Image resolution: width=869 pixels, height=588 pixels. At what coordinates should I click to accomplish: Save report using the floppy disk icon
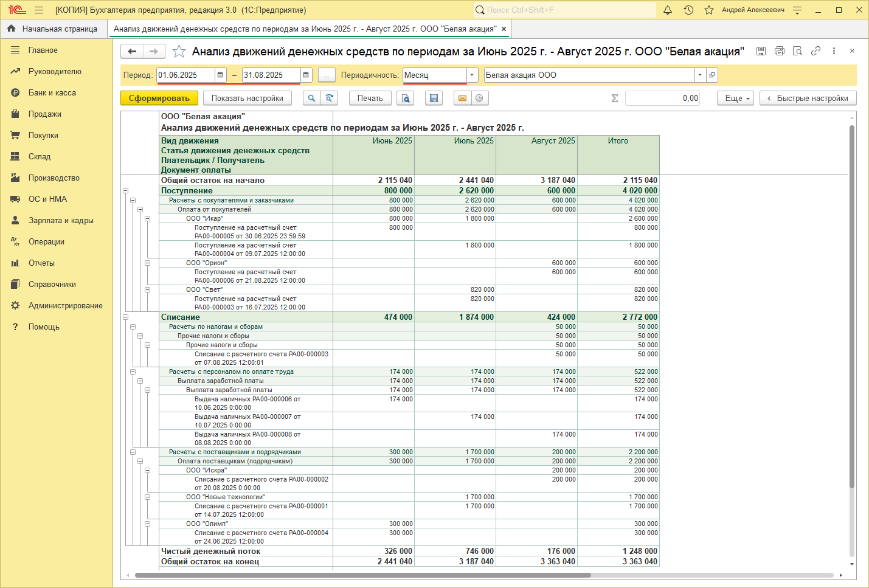434,98
